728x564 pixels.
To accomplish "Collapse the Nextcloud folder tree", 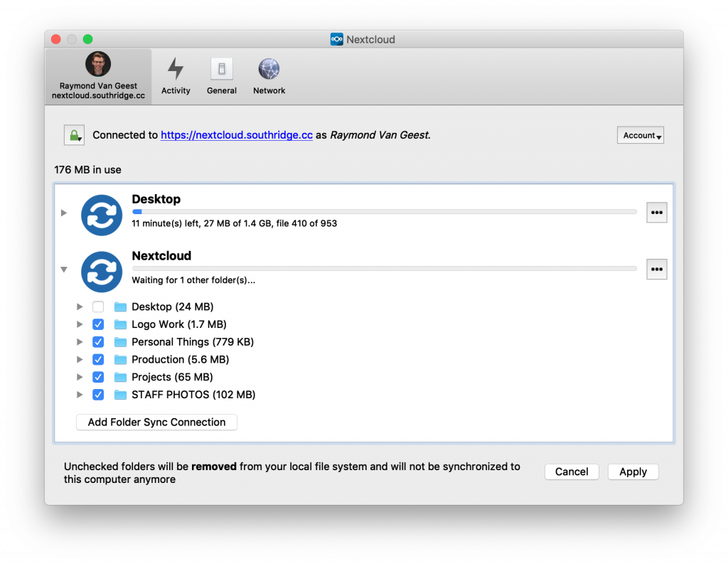I will (x=64, y=270).
